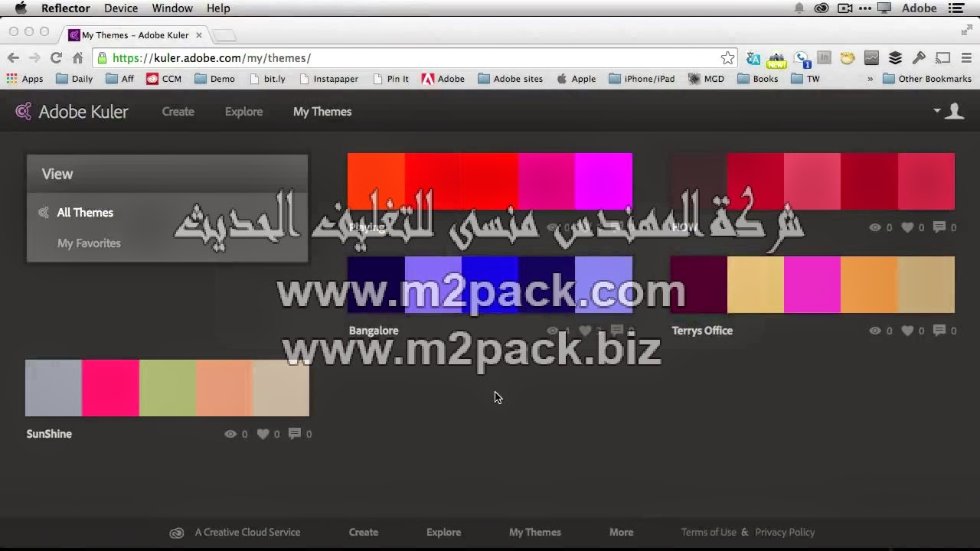Pick the olive green swatch in SunShine theme

167,388
